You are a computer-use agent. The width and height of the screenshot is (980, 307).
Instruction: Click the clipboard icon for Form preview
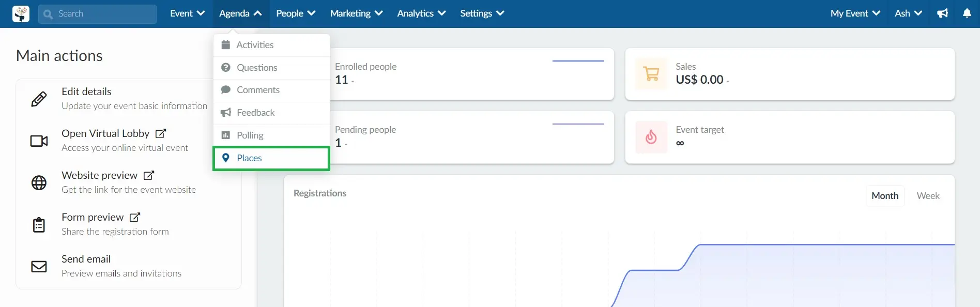click(39, 225)
